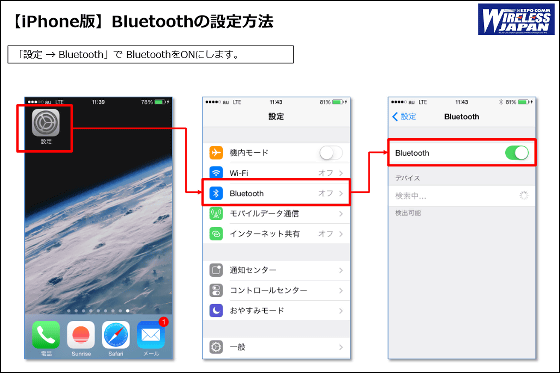Click the slide title Bluetoothの設定方法
Screen dimensions: 560x373
coord(193,21)
